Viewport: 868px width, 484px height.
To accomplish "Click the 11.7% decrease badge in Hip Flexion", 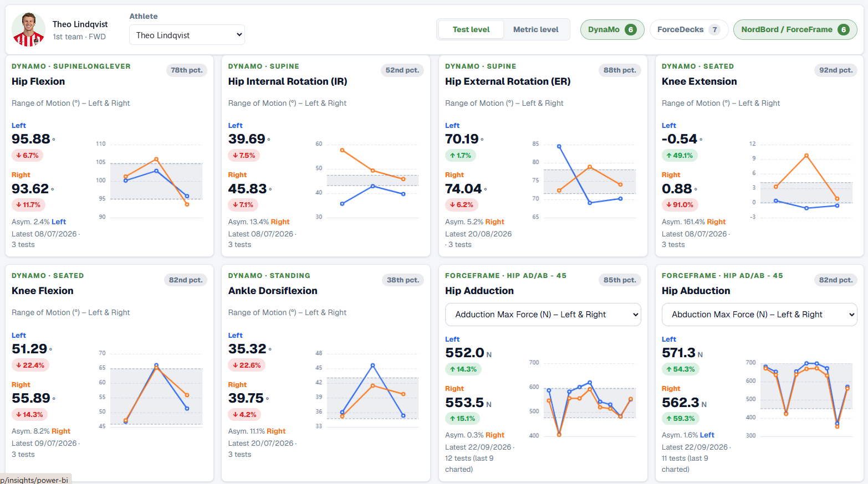I will 28,205.
